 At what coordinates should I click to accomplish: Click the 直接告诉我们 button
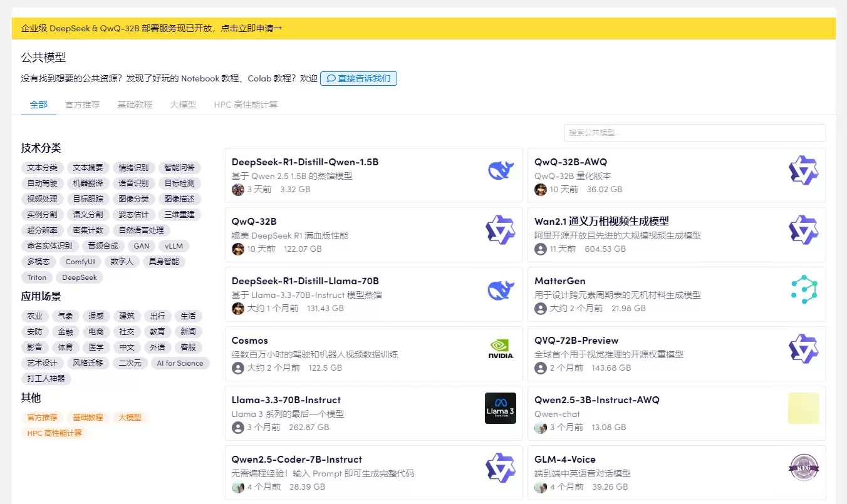[358, 79]
